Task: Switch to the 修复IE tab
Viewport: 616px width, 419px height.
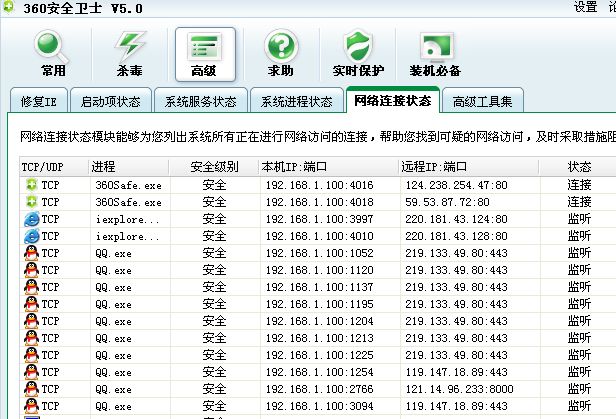Action: (x=39, y=101)
